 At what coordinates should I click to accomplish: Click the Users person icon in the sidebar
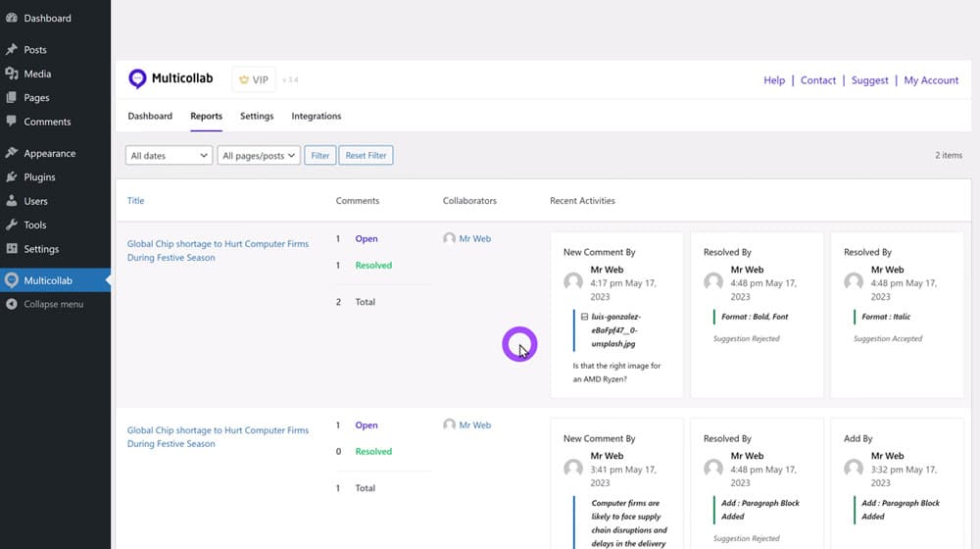(x=11, y=201)
